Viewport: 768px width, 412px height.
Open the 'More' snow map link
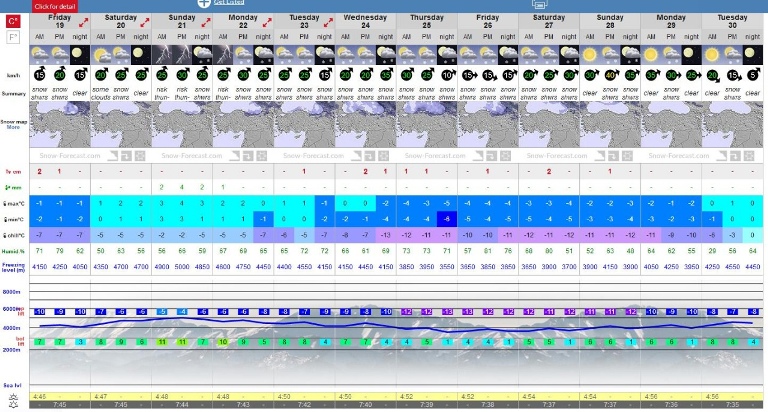coord(14,127)
